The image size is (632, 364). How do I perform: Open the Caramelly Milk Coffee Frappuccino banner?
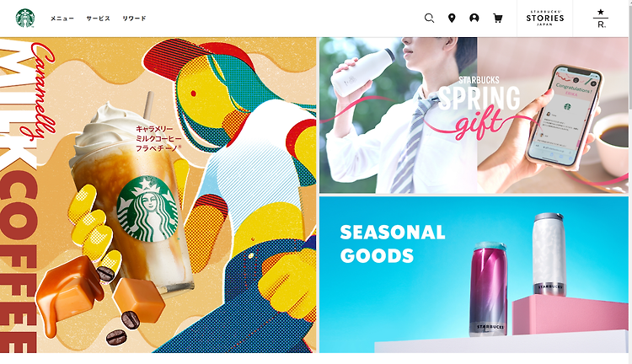point(158,195)
